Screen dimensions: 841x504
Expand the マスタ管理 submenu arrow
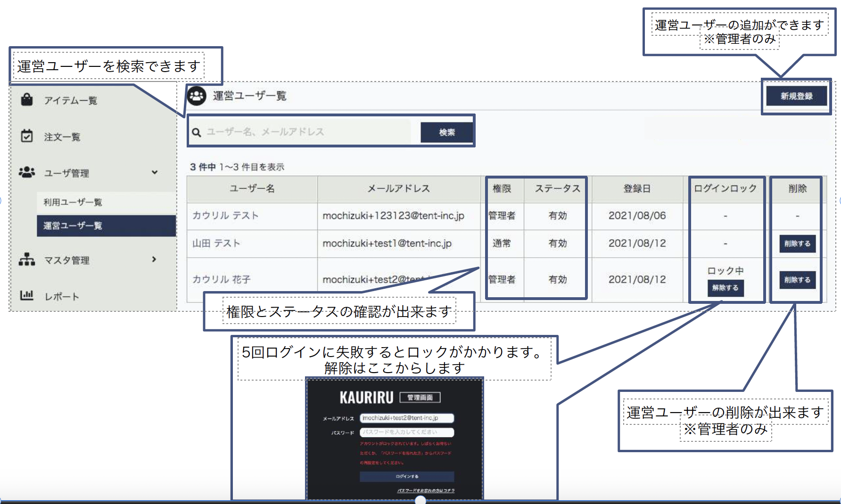click(x=154, y=260)
